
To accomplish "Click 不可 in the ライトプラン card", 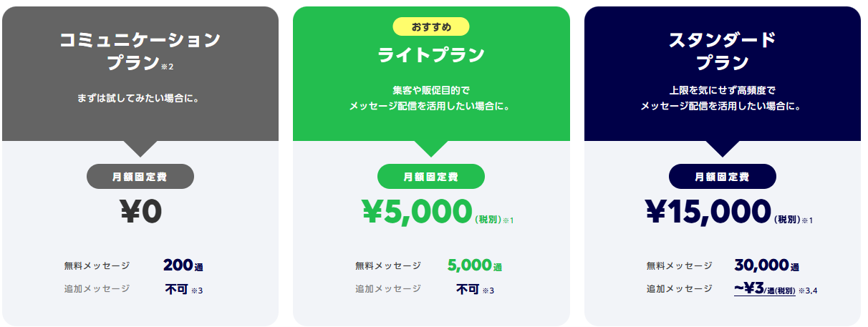I will [468, 289].
